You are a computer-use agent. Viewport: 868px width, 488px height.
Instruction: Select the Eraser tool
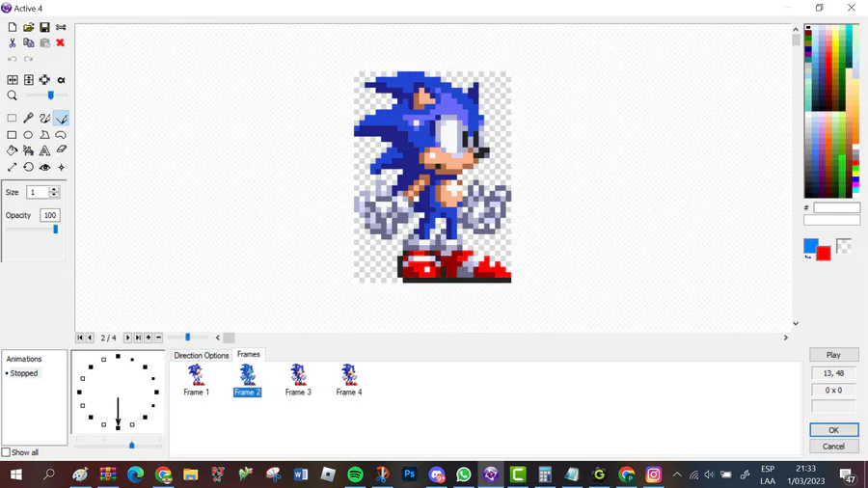61,150
